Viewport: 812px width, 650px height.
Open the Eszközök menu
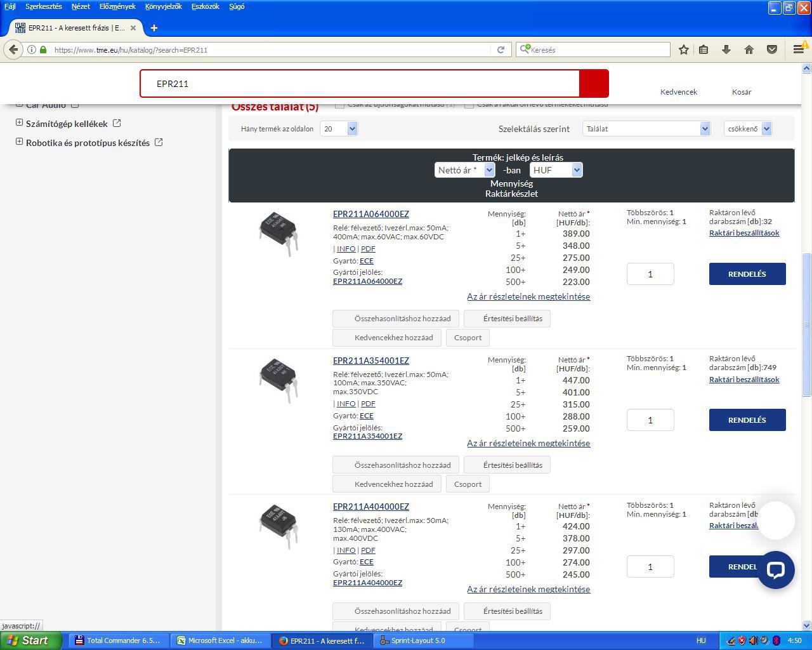pos(206,6)
